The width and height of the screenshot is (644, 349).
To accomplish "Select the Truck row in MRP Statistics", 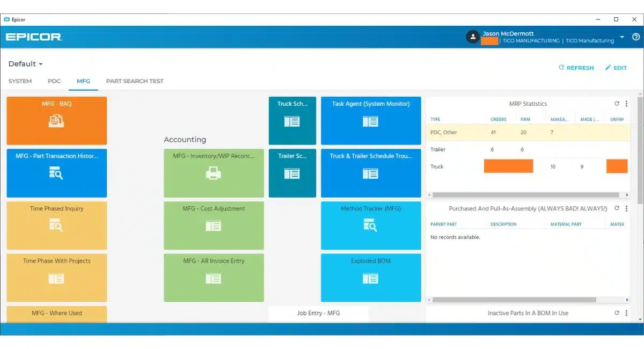I will (x=528, y=166).
